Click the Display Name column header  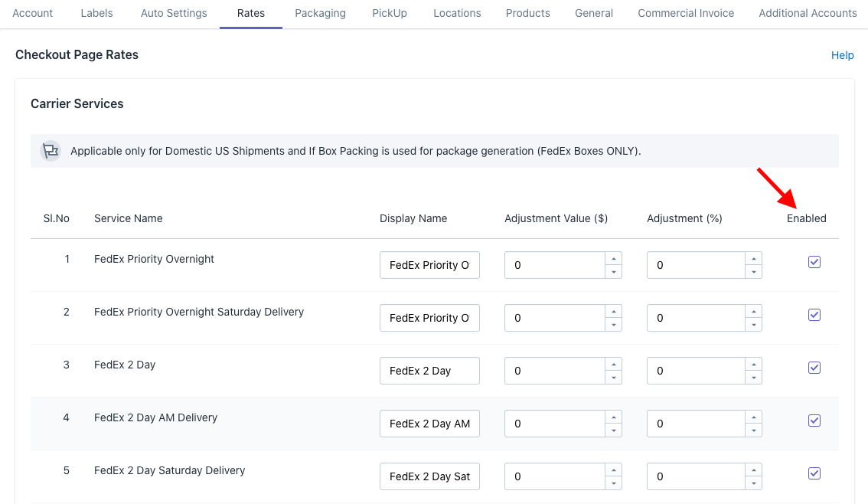pyautogui.click(x=413, y=219)
